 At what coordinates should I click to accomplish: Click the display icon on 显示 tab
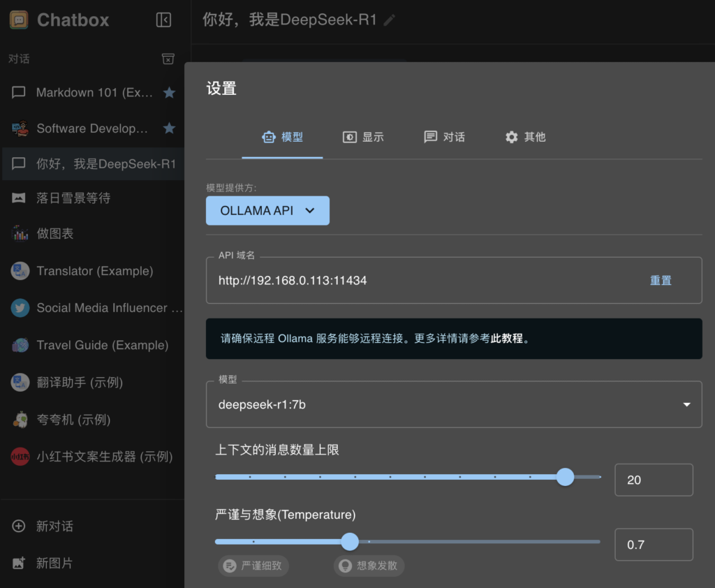[x=350, y=137]
